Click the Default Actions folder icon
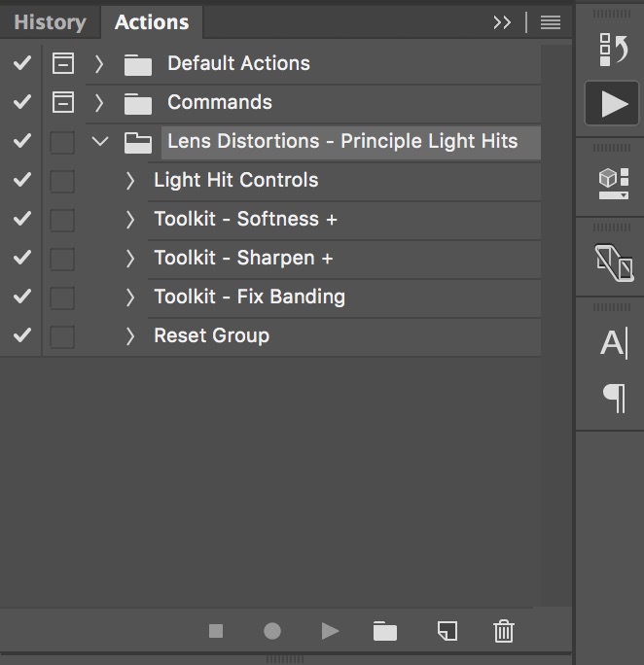Viewport: 644px width, 665px height. (x=138, y=65)
